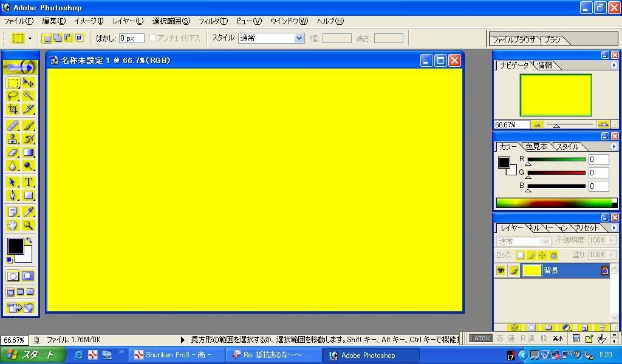Open the スタイル dropdown

298,38
